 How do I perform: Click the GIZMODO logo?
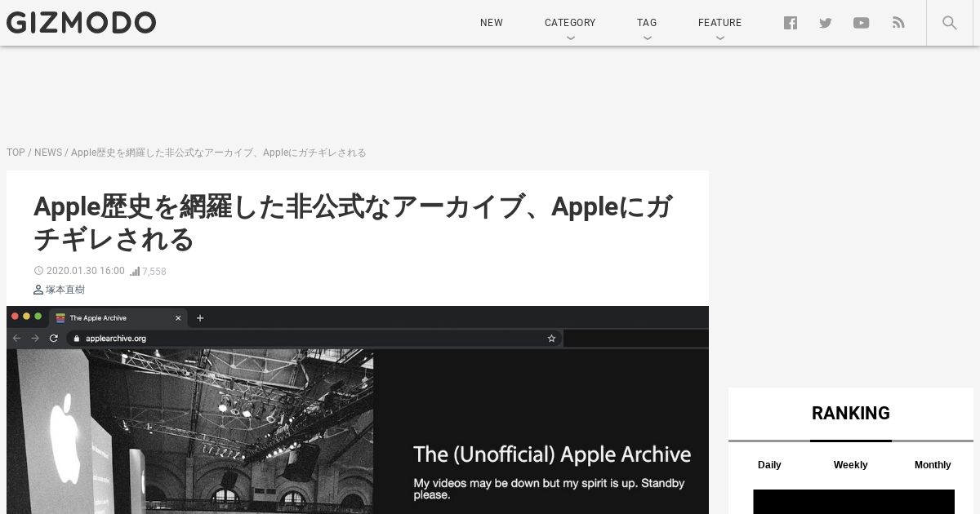(81, 23)
